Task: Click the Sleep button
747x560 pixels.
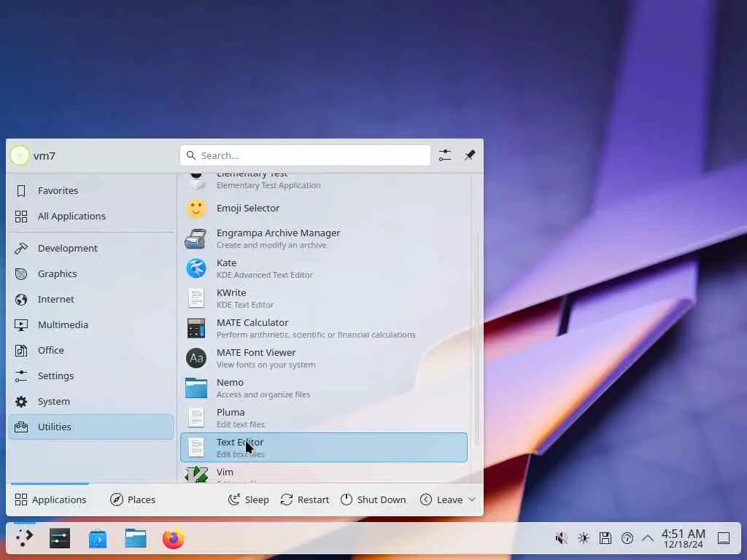Action: tap(249, 499)
